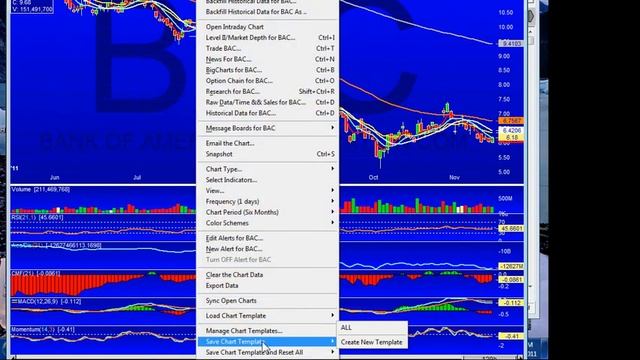The height and width of the screenshot is (360, 640).
Task: Select Clear the Chart Data
Action: click(x=268, y=275)
